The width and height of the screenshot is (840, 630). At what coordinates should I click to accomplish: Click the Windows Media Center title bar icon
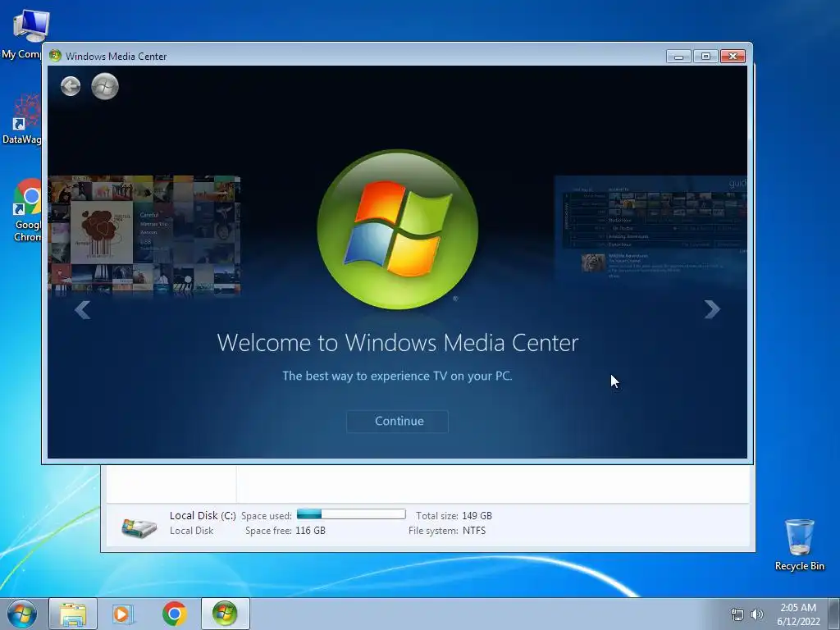(x=55, y=56)
